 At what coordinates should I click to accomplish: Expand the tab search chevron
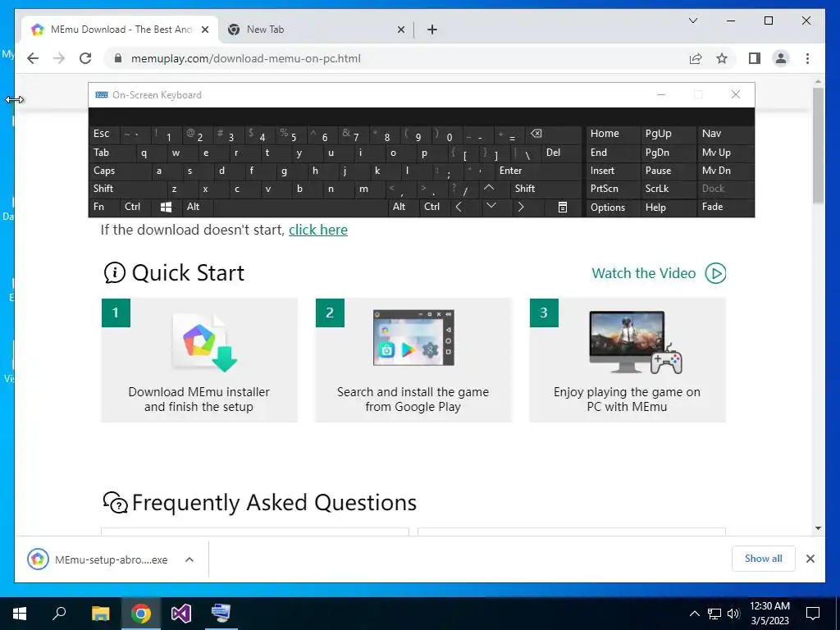692,21
